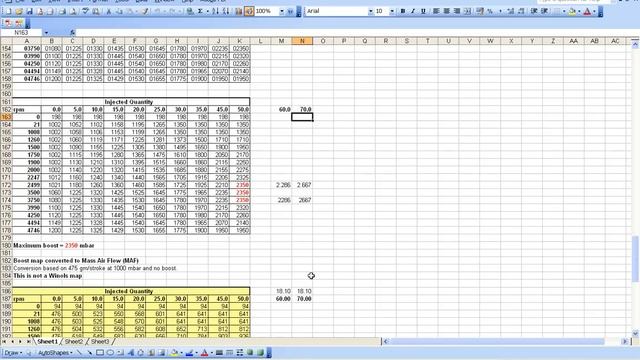The image size is (640, 360).
Task: Click the Decrease Indent icon
Action: [x=534, y=11]
